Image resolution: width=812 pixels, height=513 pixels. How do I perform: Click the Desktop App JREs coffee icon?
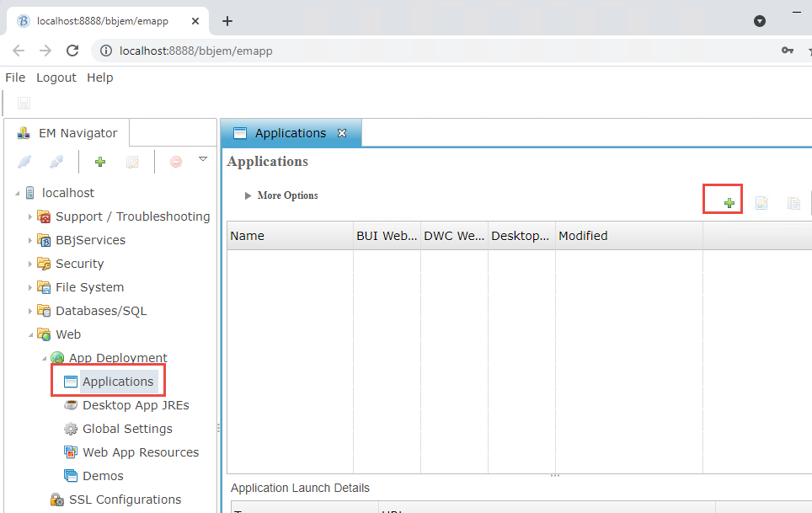pos(71,405)
